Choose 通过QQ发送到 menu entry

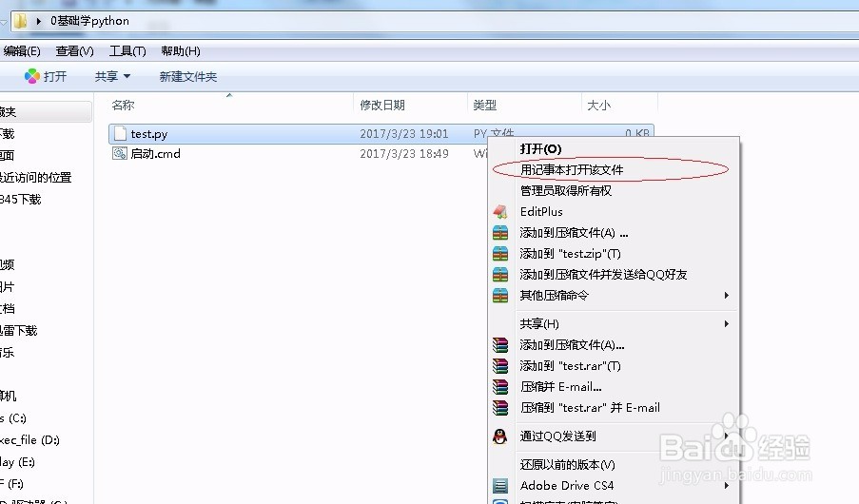coord(557,436)
